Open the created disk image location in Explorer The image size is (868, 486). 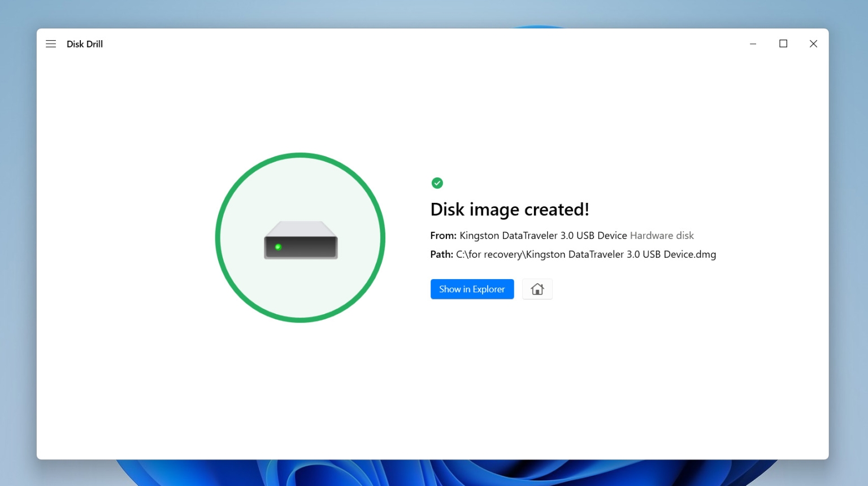coord(472,289)
